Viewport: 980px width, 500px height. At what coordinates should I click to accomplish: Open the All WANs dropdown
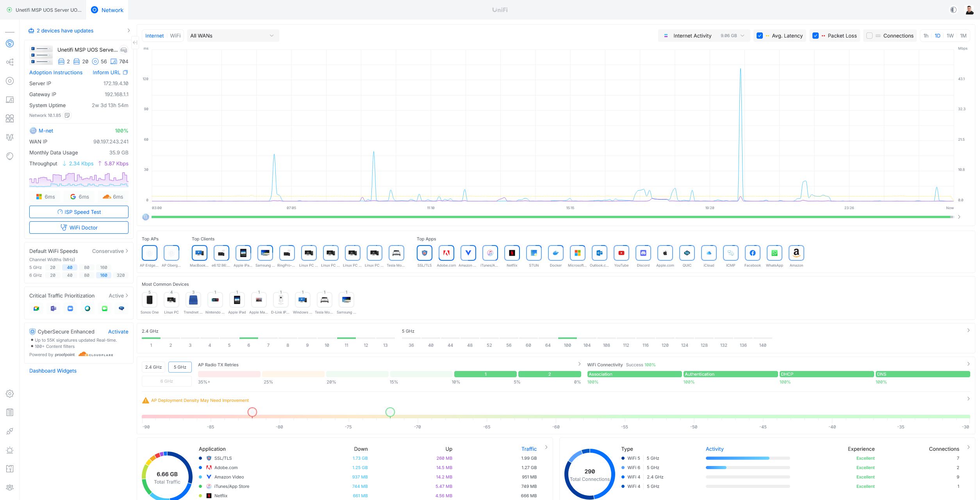[x=232, y=36]
